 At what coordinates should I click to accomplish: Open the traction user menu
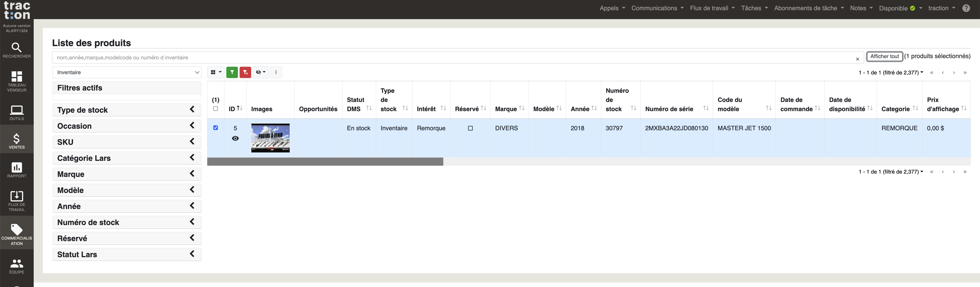coord(941,8)
